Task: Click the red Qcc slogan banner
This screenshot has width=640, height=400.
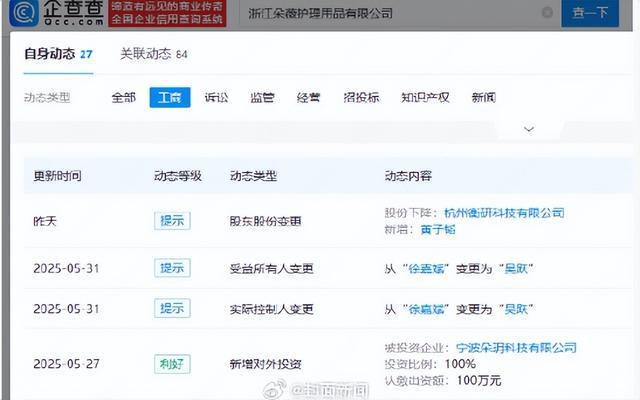Action: pyautogui.click(x=167, y=13)
